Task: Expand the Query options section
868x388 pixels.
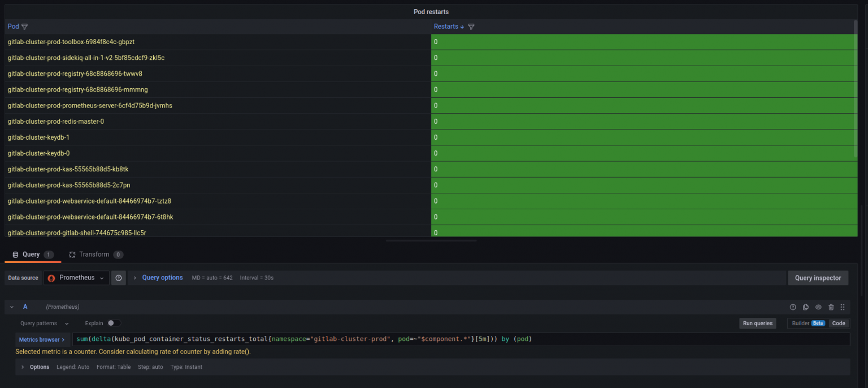Action: [x=162, y=277]
